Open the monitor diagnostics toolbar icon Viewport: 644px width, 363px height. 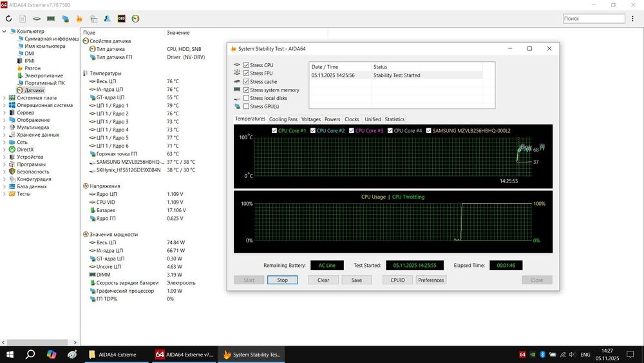[65, 19]
